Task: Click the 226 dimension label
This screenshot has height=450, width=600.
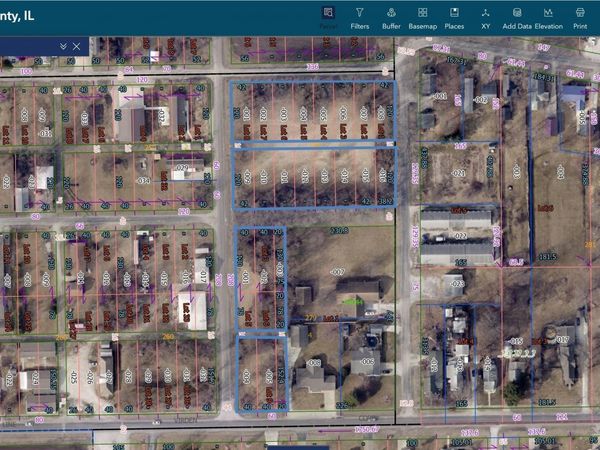Action: pyautogui.click(x=341, y=405)
